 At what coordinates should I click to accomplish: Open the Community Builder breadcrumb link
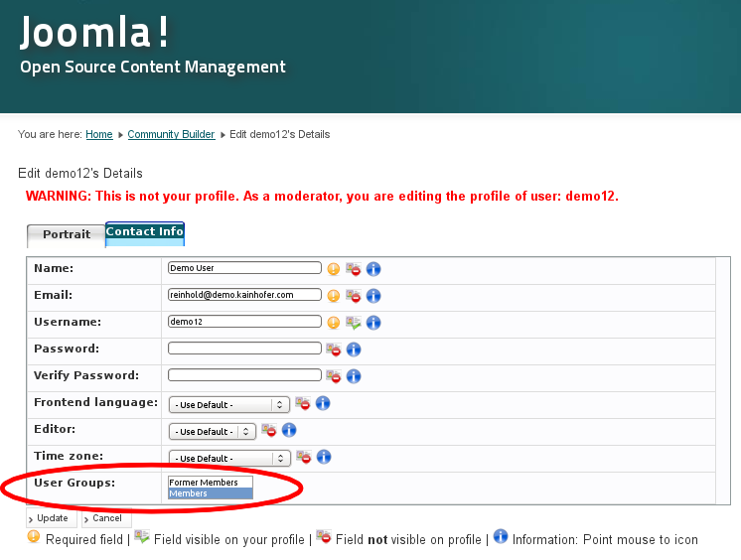171,134
